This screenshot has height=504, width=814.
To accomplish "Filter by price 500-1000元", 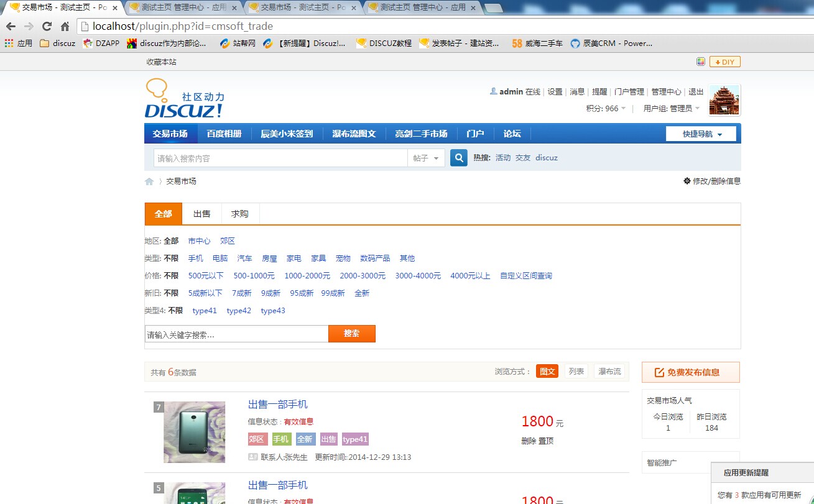I will [x=254, y=276].
